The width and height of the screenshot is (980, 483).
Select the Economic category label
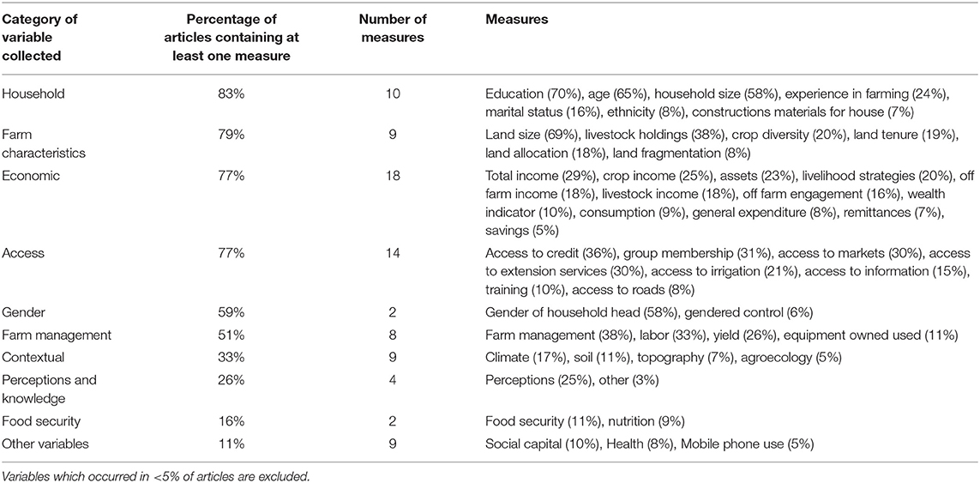click(30, 174)
